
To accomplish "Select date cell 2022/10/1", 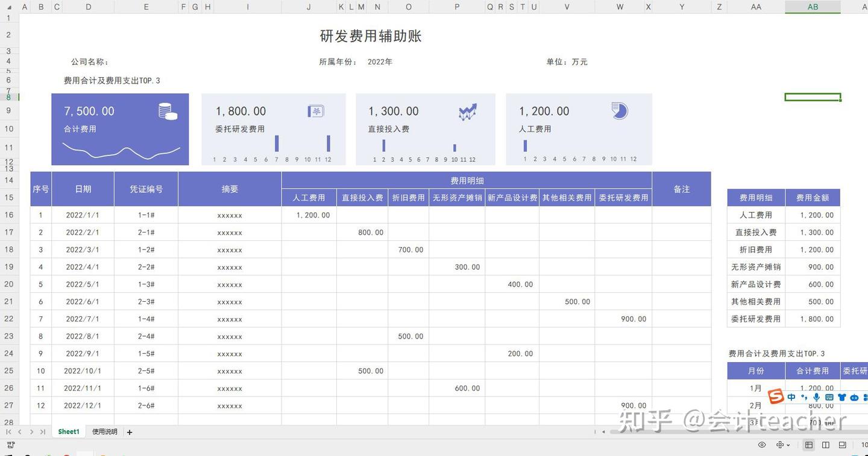I will [83, 371].
